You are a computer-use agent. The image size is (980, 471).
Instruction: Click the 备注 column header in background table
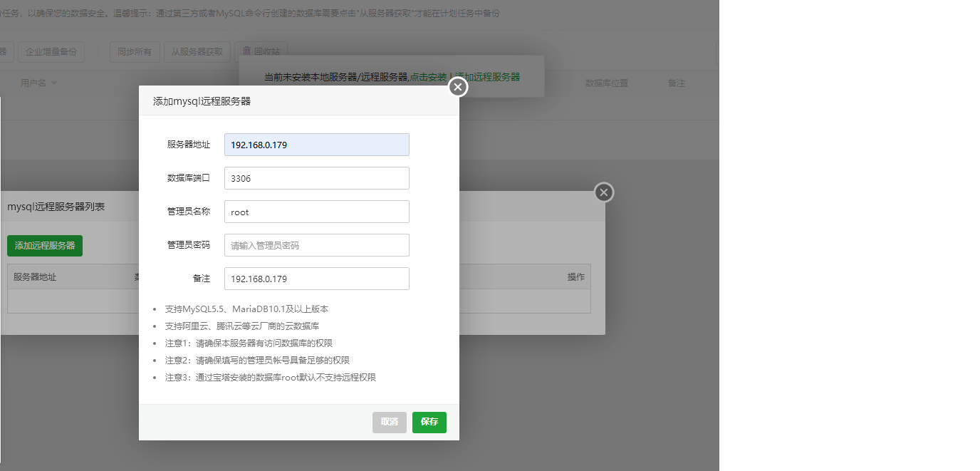[677, 83]
